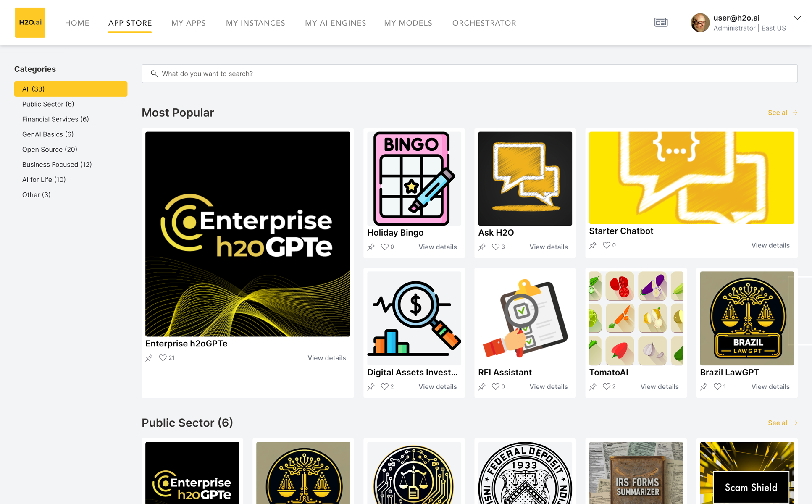Open the IRS Forms Summarizer thumbnail
This screenshot has height=504, width=812.
point(636,473)
